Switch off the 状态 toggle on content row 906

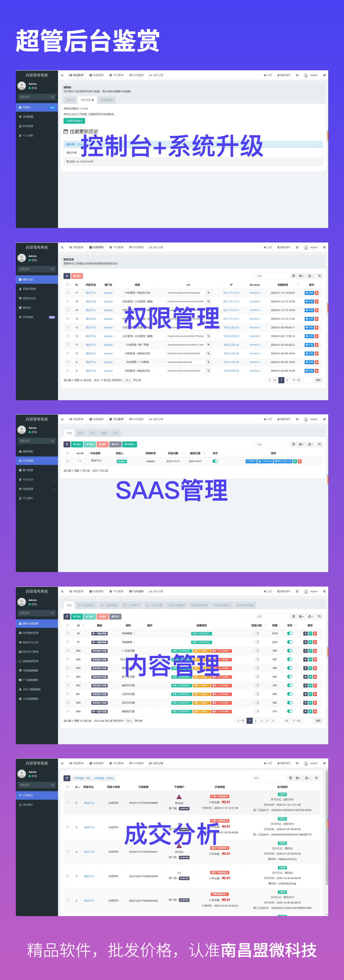[x=290, y=651]
